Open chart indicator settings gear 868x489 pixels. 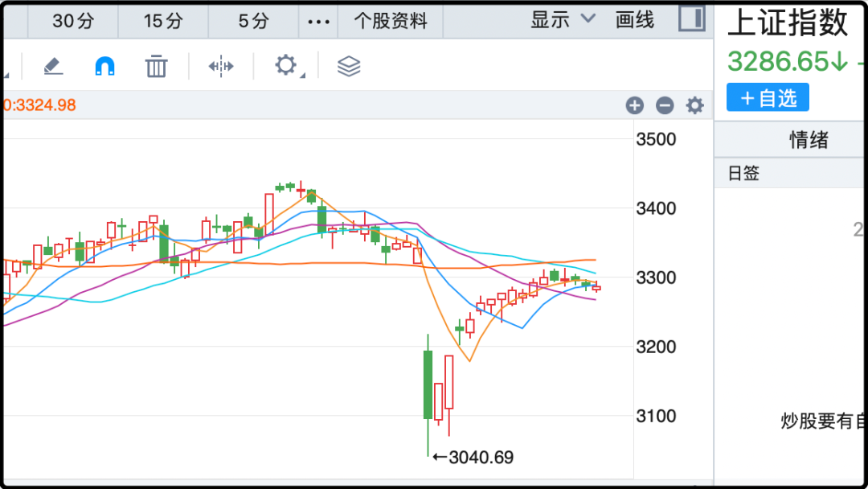(x=694, y=105)
